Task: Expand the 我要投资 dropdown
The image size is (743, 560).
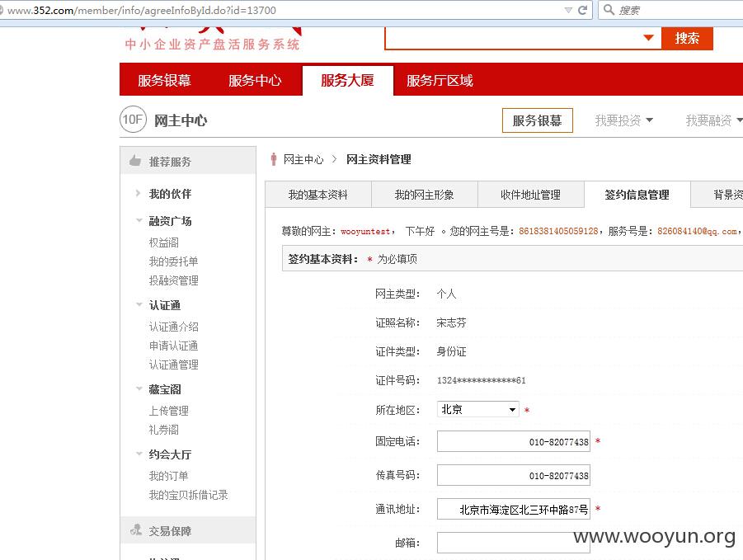Action: click(623, 120)
